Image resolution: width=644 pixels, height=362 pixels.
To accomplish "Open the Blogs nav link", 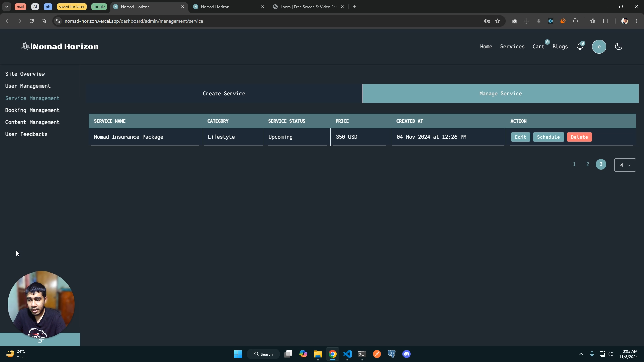I will coord(560,47).
